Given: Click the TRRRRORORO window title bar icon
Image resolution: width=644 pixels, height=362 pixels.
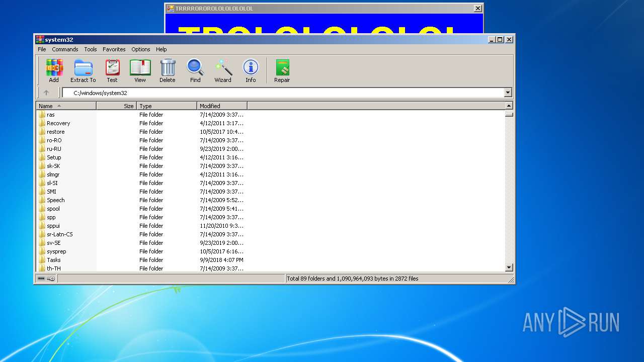Looking at the screenshot, I should point(171,9).
